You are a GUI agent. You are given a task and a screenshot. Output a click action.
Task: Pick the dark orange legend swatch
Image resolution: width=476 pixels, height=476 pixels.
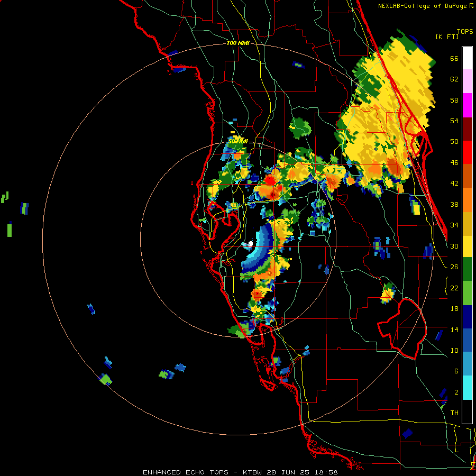[x=467, y=176]
